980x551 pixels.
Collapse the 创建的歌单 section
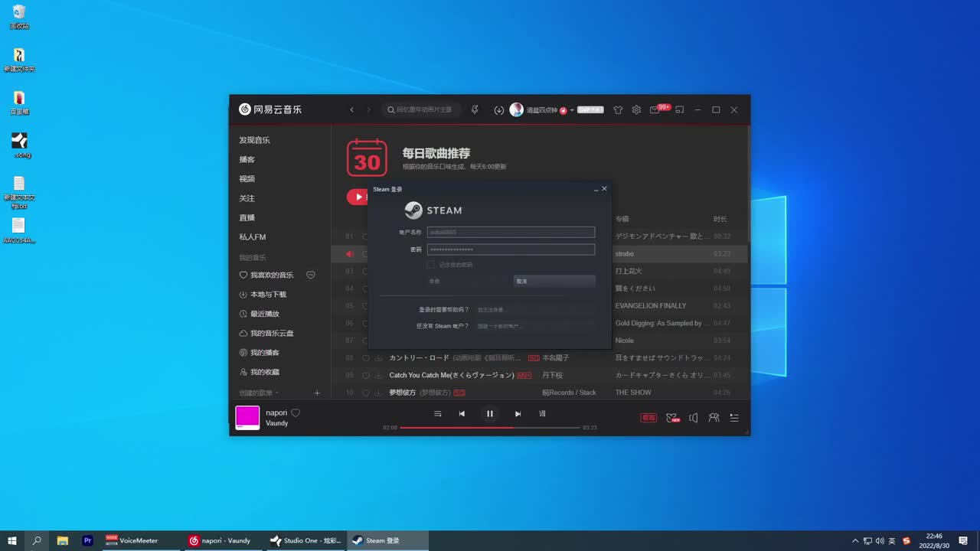coord(259,393)
